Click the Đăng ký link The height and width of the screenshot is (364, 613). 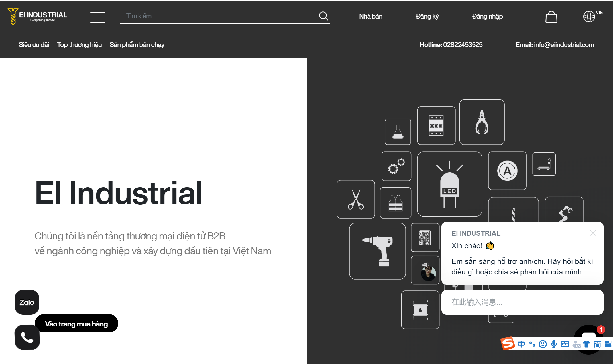click(427, 16)
